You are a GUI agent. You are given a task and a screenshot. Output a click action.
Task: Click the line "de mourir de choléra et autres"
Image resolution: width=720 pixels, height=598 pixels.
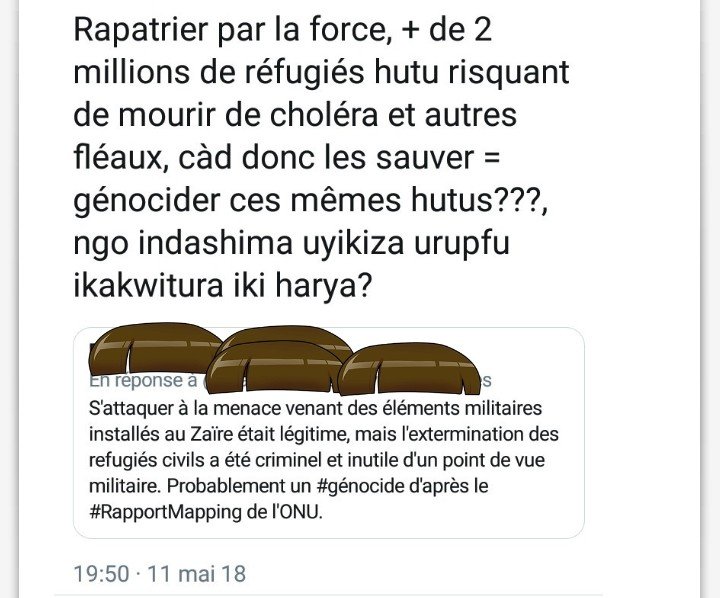pos(295,115)
